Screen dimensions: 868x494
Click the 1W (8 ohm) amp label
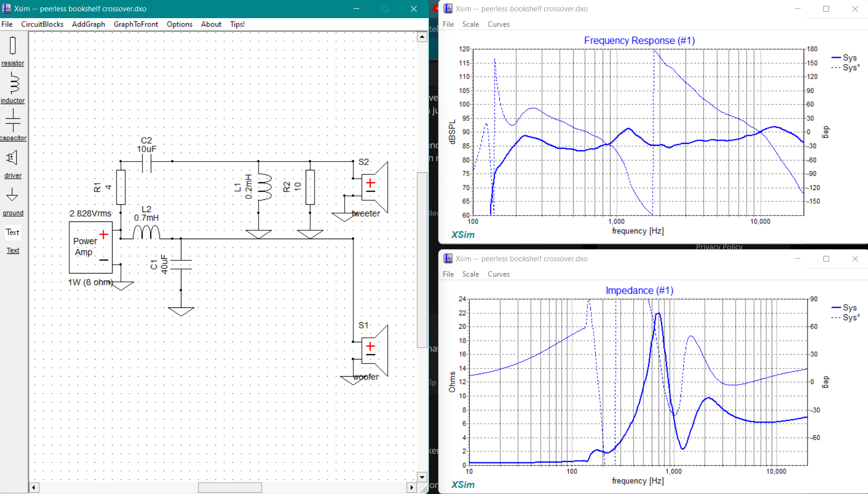[x=90, y=282]
